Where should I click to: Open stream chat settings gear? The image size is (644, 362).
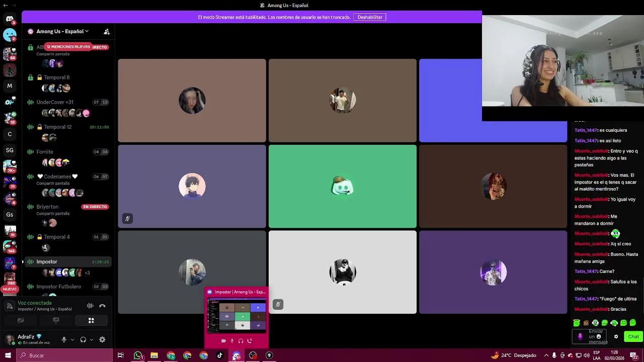click(616, 336)
